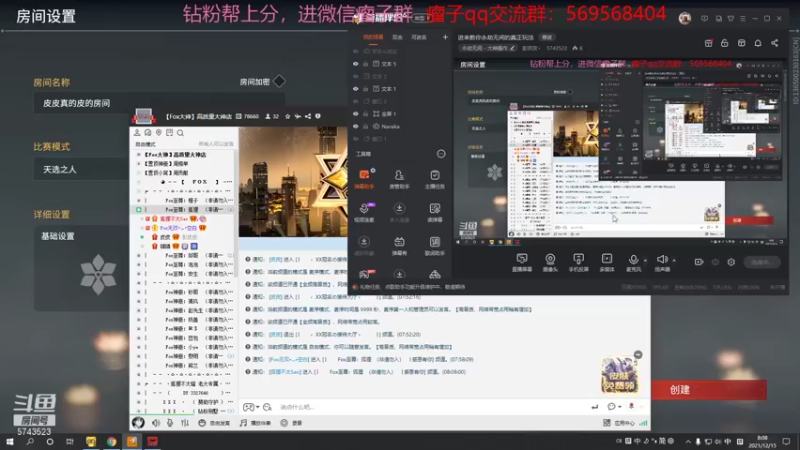Open the chat bubble dropdown near send arrow
Viewport: 800px width, 450px height.
pyautogui.click(x=614, y=407)
